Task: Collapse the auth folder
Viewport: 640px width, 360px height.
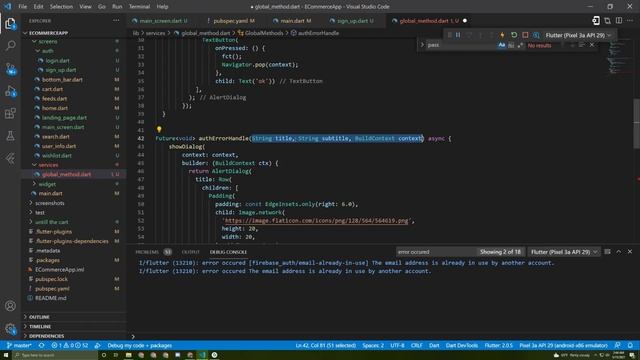Action: [x=38, y=51]
